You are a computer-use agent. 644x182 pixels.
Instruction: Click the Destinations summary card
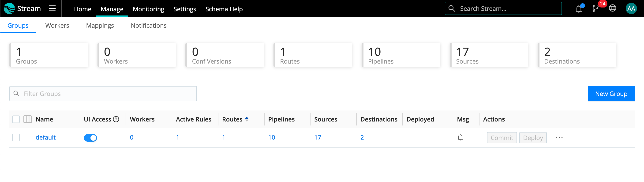577,55
